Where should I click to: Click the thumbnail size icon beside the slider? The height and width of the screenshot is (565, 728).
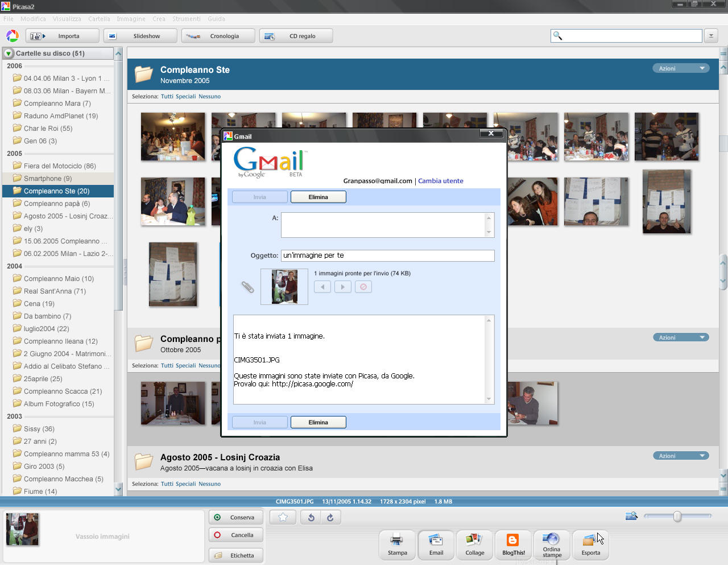tap(631, 516)
